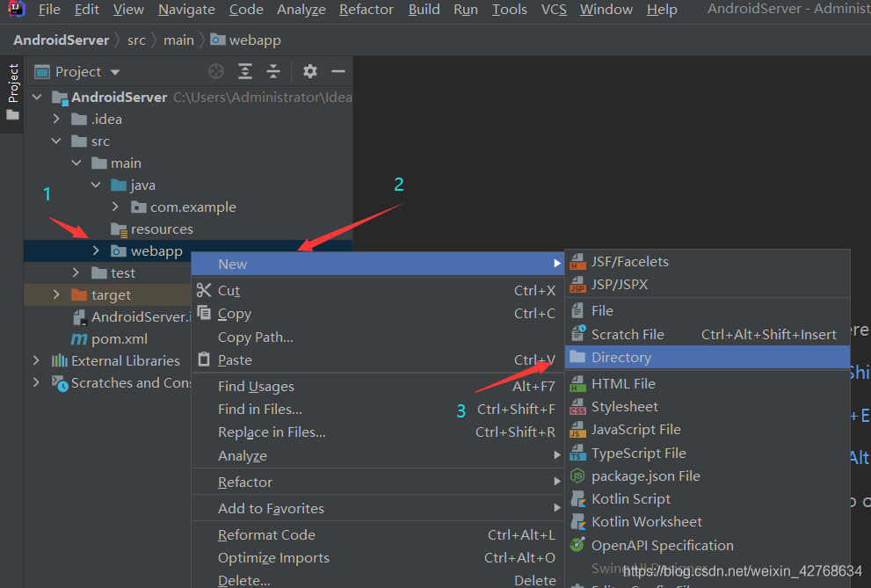Click the Expand All icon in Project panel
The height and width of the screenshot is (588, 871).
click(245, 71)
